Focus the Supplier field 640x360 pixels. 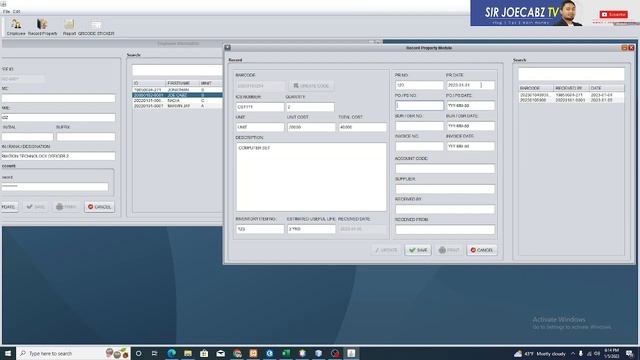click(x=445, y=189)
